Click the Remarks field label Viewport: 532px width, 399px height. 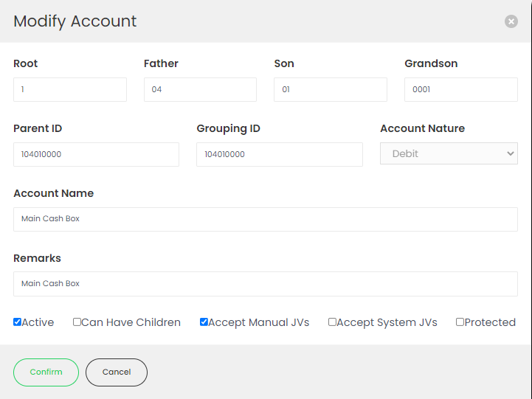tap(37, 258)
